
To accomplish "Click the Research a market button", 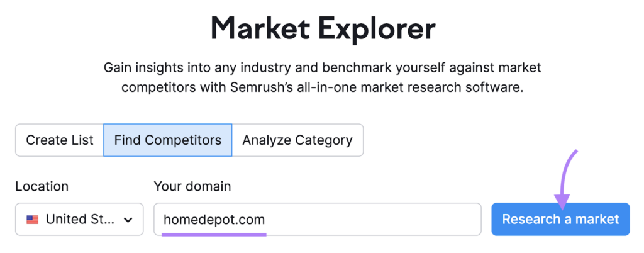I will [x=560, y=219].
